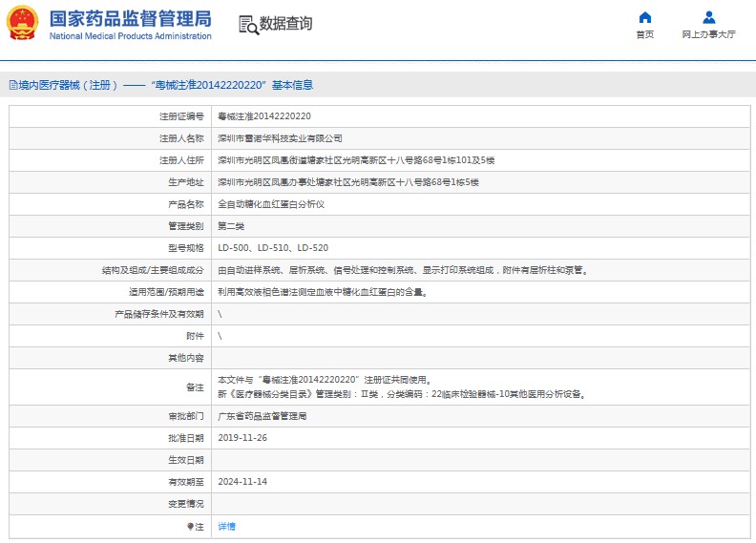Image resolution: width=756 pixels, height=543 pixels.
Task: Select remark line 新《医疗器械分类目录》
Action: (403, 394)
